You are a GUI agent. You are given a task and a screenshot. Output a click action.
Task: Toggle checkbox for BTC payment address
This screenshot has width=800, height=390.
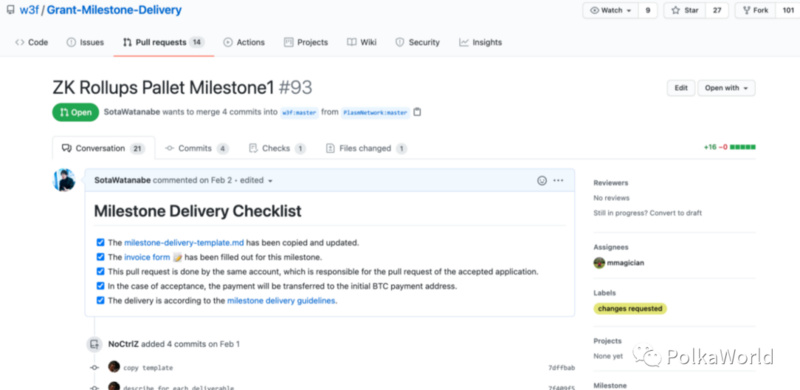101,286
